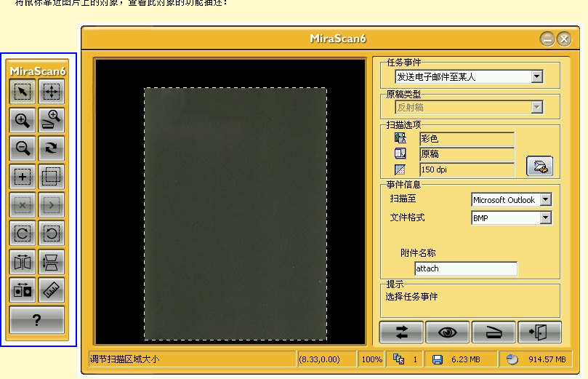Image resolution: width=588 pixels, height=379 pixels.
Task: Click the 原稿 scan size field
Action: tap(467, 154)
